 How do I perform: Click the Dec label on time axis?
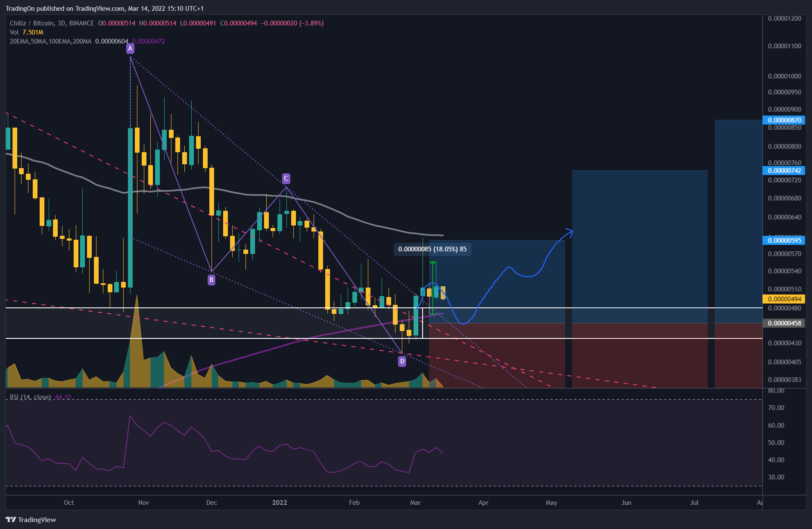[212, 503]
